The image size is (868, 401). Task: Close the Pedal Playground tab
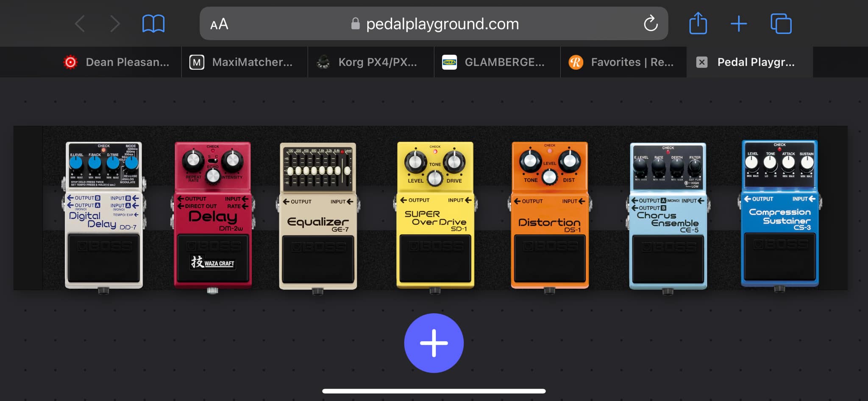coord(702,62)
